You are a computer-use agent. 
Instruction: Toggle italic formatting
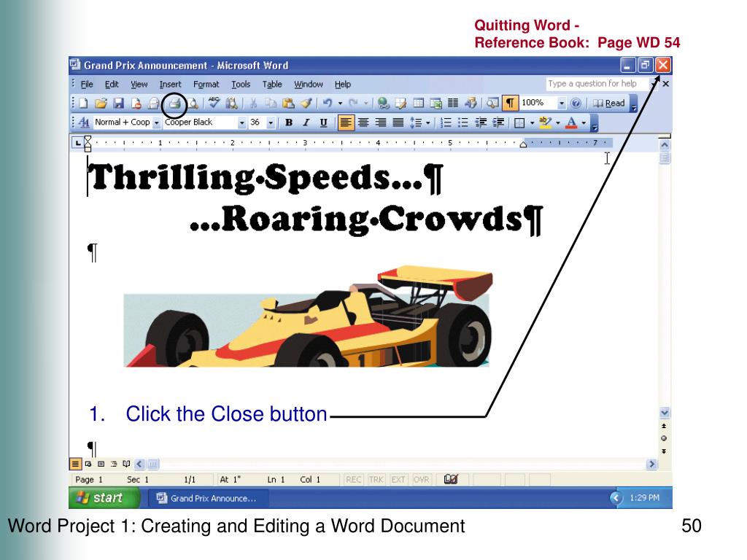306,122
